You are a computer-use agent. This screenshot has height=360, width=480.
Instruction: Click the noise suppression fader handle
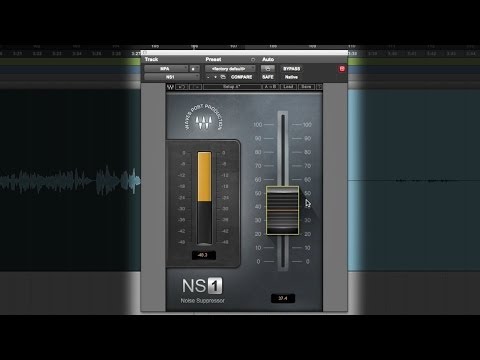click(x=282, y=210)
